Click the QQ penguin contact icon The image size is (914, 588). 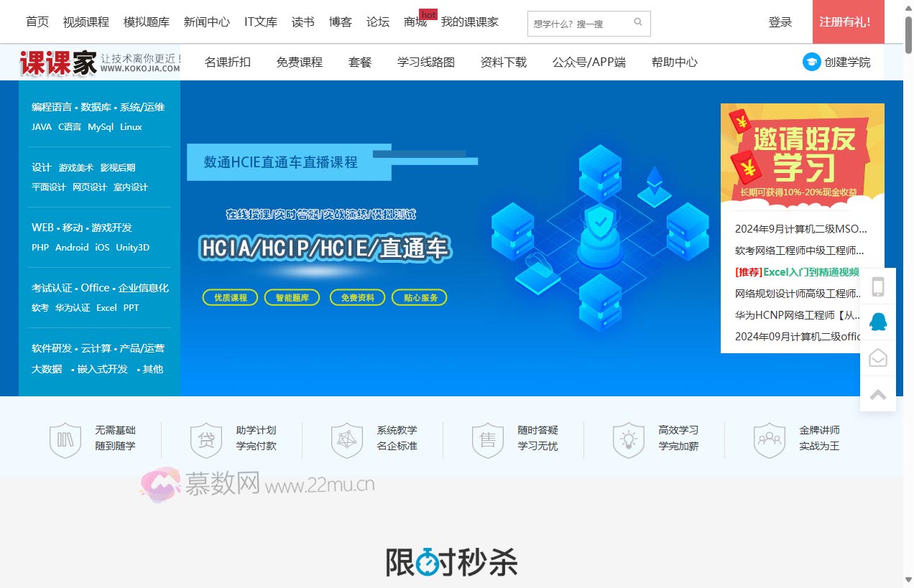[x=877, y=322]
